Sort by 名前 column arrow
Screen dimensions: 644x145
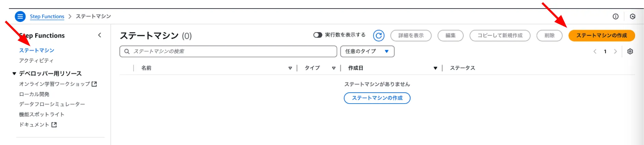coord(290,68)
